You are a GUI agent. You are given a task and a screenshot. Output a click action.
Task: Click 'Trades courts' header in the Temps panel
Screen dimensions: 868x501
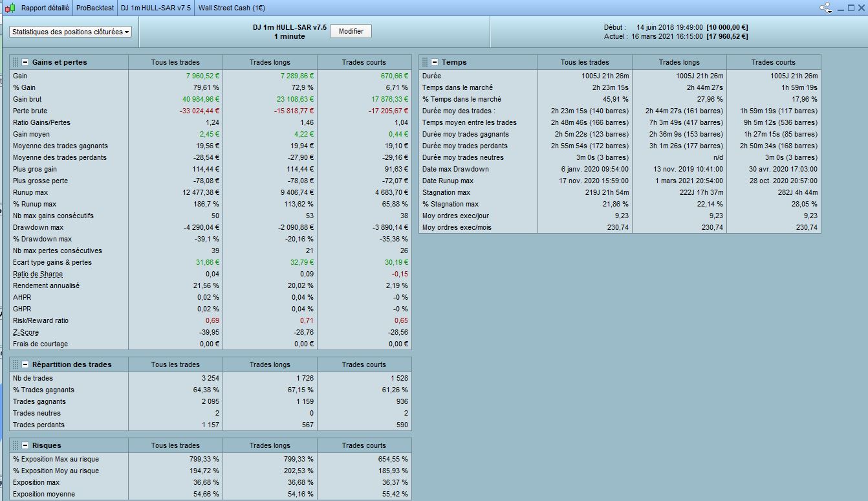point(774,62)
